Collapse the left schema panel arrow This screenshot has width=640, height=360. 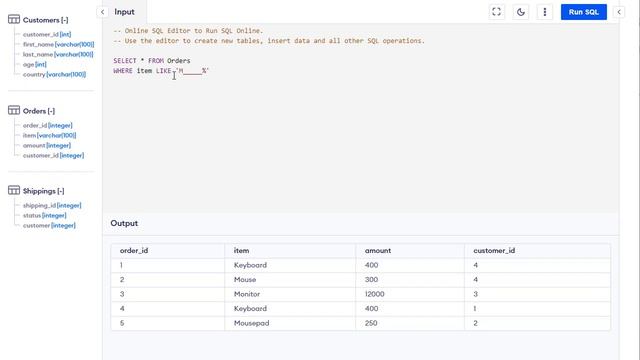pos(102,12)
